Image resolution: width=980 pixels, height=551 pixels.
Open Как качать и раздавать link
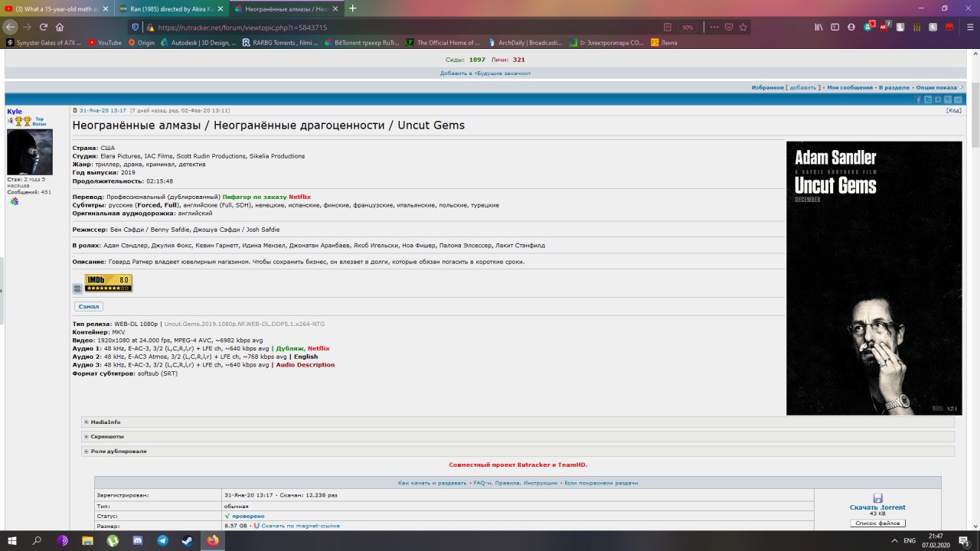(433, 483)
